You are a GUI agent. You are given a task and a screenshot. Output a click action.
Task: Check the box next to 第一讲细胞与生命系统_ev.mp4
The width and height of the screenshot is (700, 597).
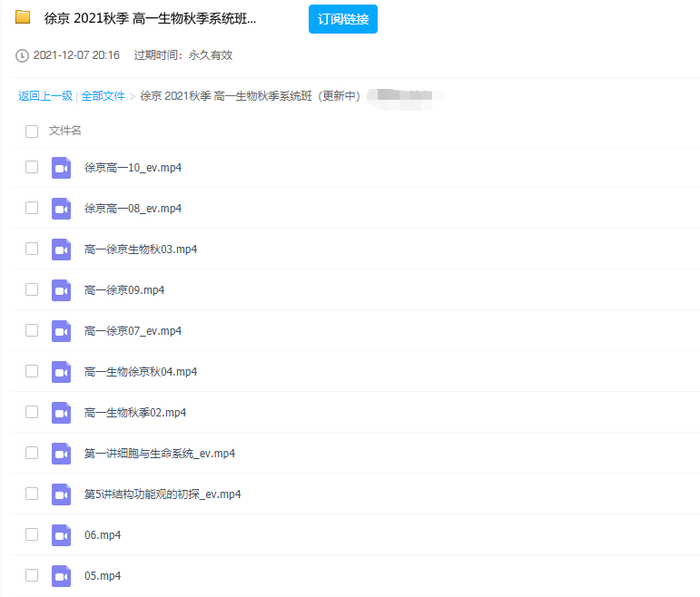point(32,453)
